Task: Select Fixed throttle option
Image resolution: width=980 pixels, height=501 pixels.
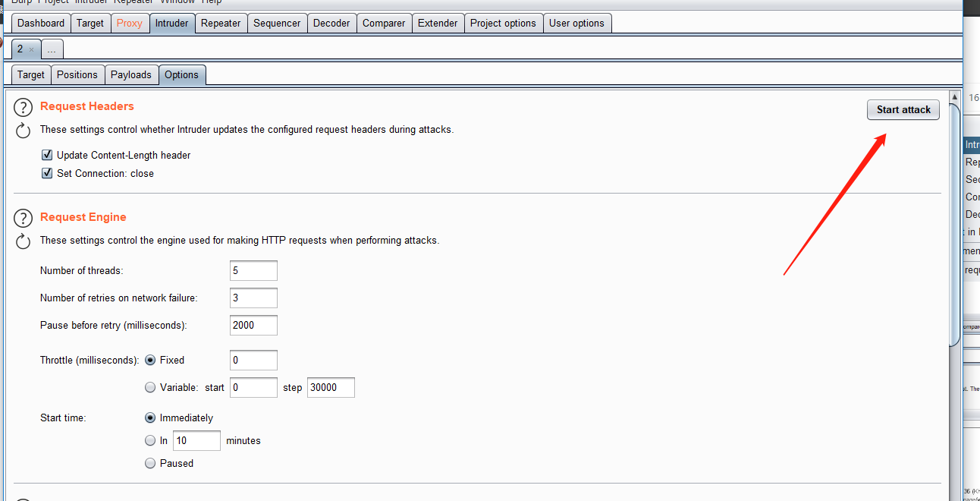Action: [x=150, y=360]
